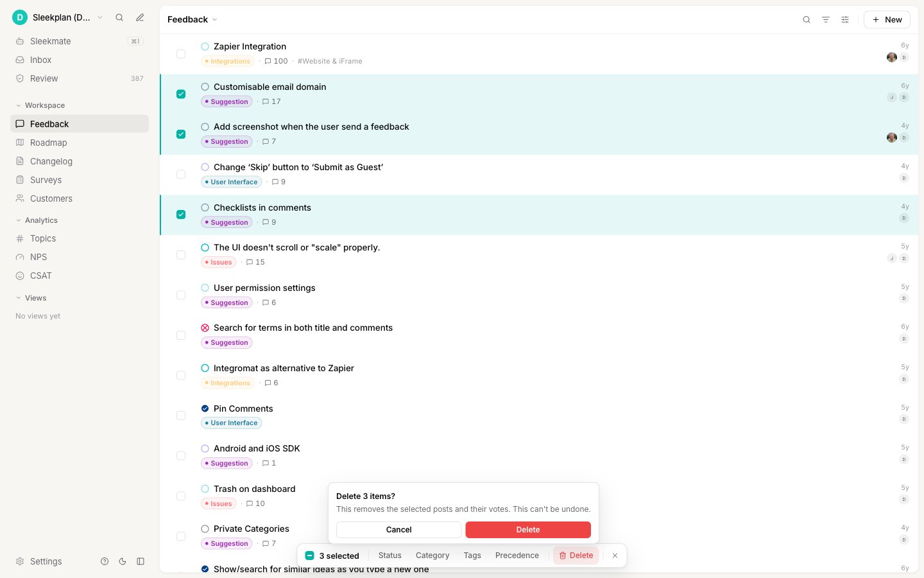Click User Interface tag on Pin Comments

(231, 423)
